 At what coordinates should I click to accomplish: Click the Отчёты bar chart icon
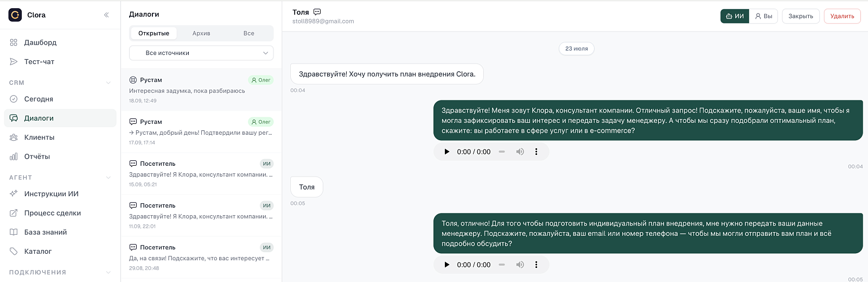[14, 156]
